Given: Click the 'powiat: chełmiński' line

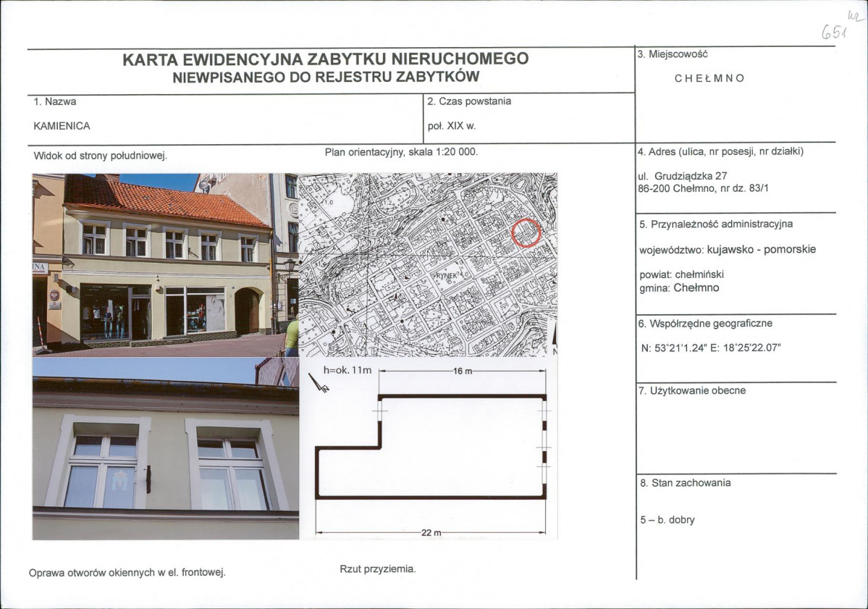Looking at the screenshot, I should pos(681,274).
